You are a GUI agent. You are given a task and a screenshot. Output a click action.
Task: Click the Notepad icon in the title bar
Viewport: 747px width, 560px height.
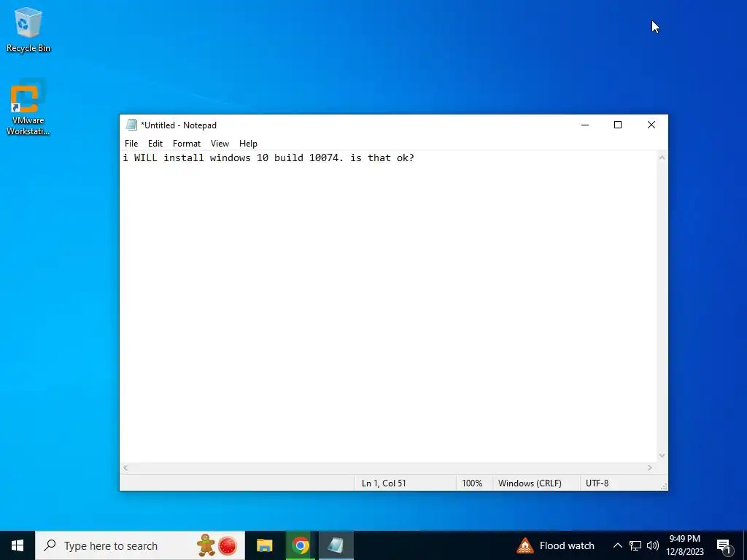pos(131,125)
